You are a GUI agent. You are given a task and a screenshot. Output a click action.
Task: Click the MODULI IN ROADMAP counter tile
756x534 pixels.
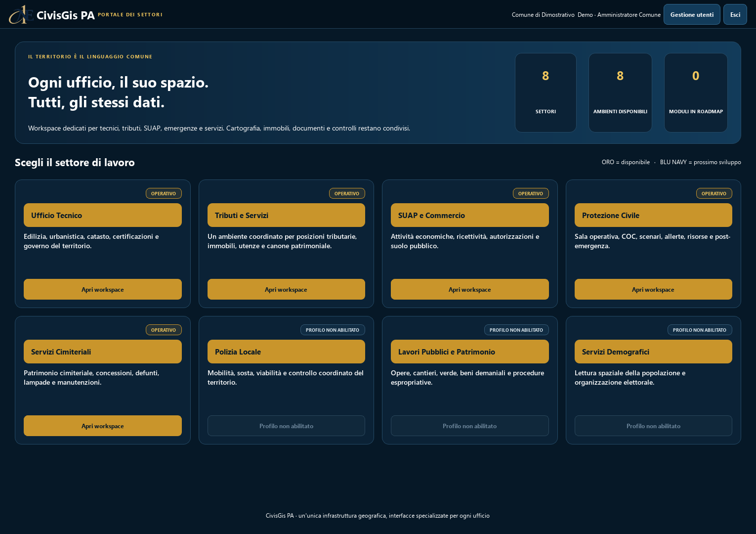(x=696, y=92)
